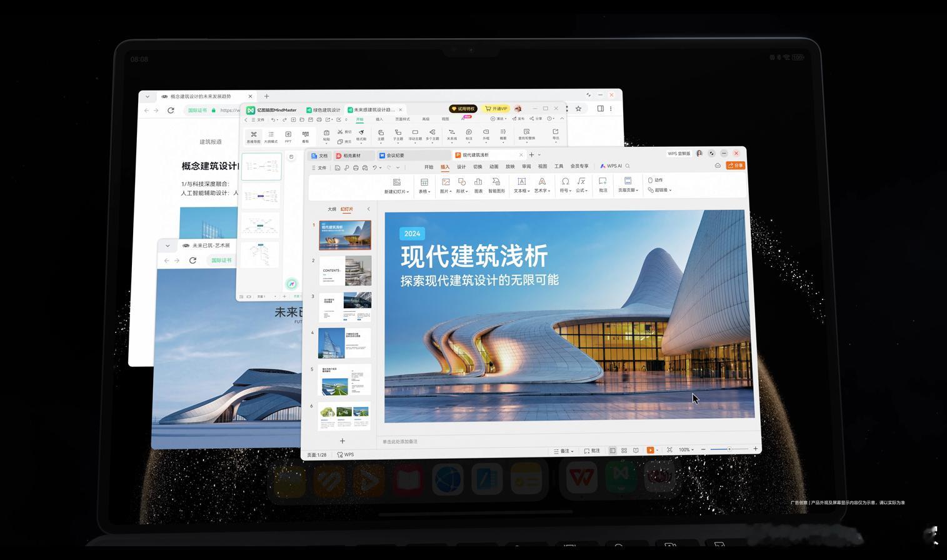Search using magnifier next to WPS AI

628,166
